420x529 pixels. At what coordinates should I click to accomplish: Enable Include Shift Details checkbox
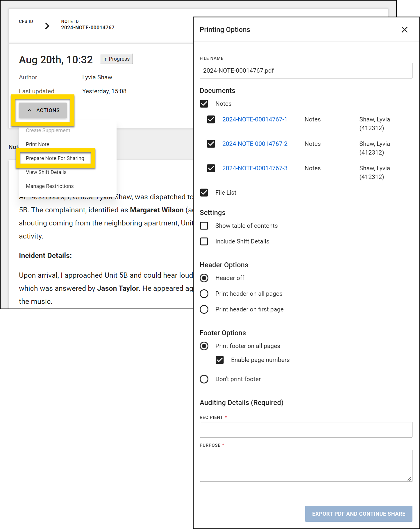point(204,241)
